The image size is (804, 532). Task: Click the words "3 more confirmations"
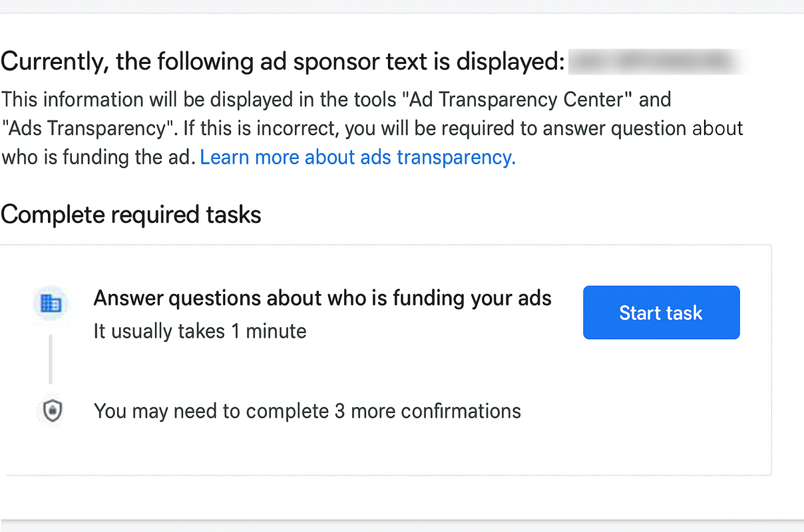coord(427,411)
